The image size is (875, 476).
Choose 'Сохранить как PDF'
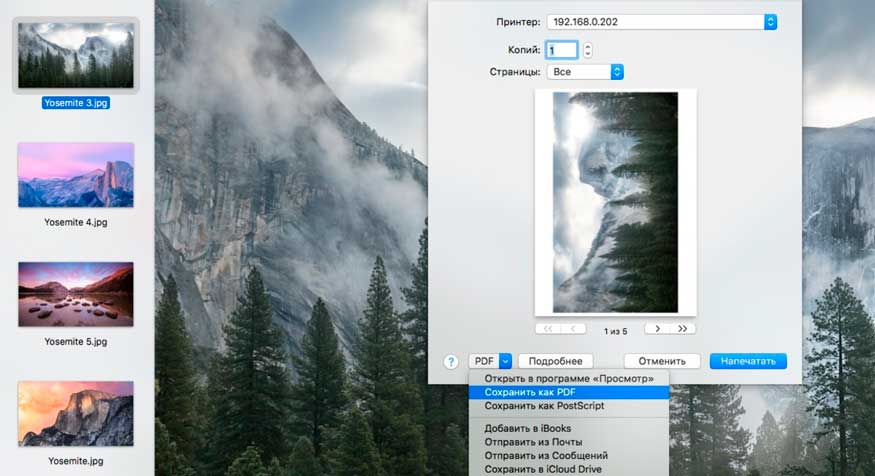(x=569, y=392)
